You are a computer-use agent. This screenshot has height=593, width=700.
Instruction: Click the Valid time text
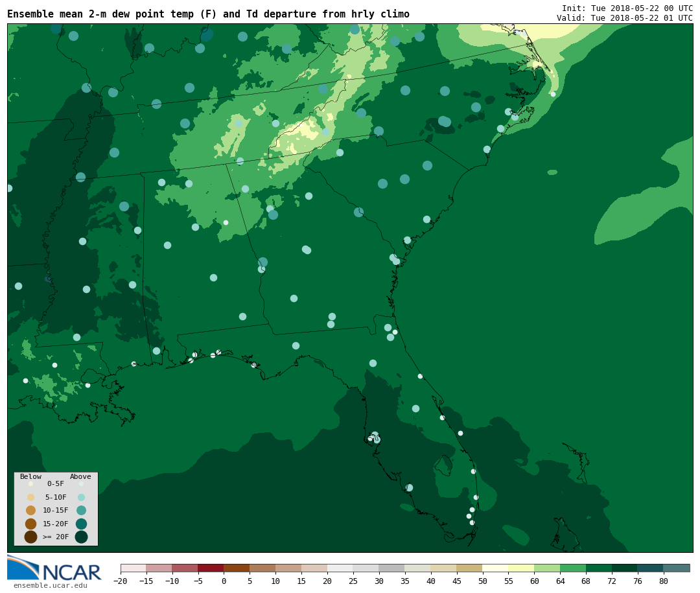(624, 18)
